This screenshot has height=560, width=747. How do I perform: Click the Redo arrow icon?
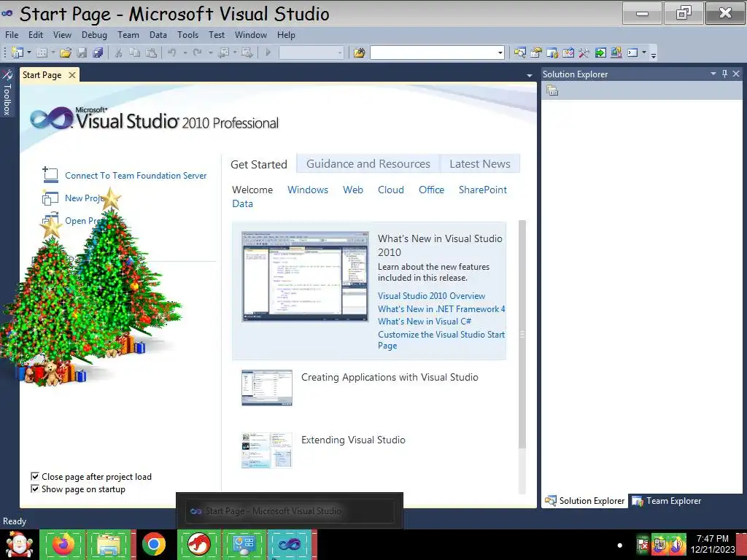tap(198, 52)
